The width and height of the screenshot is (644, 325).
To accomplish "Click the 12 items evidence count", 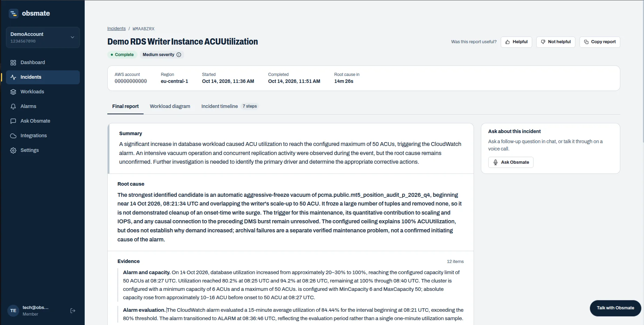I will tap(455, 262).
